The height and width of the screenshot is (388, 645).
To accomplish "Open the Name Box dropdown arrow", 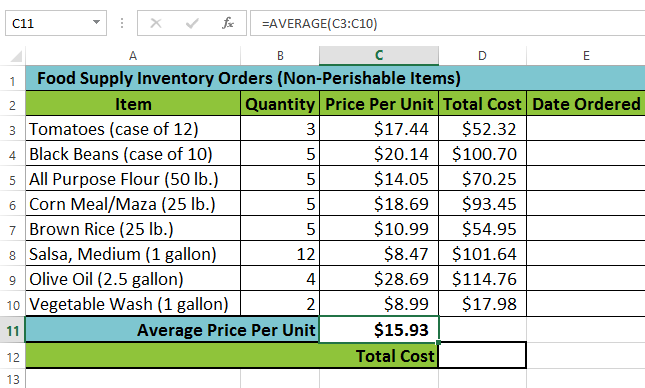I will [96, 22].
